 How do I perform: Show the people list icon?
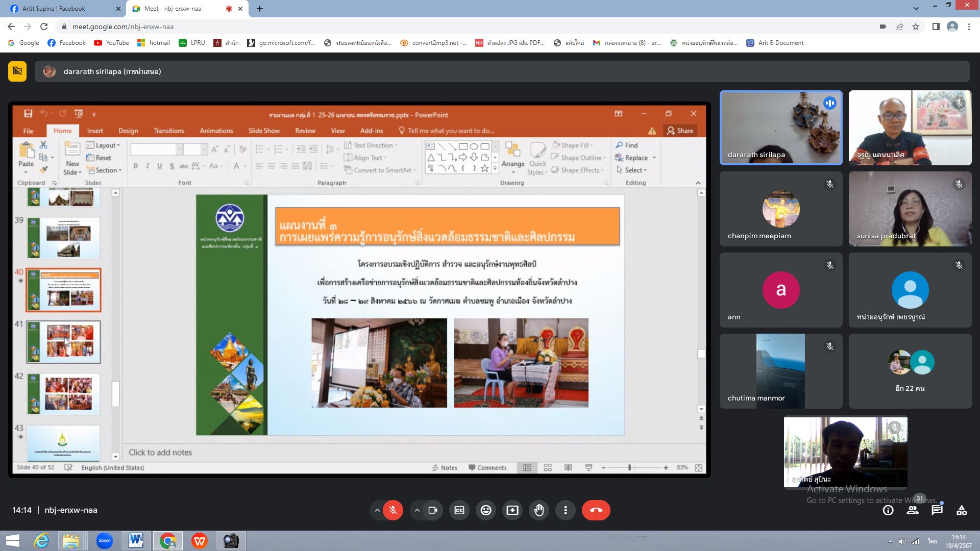point(913,510)
